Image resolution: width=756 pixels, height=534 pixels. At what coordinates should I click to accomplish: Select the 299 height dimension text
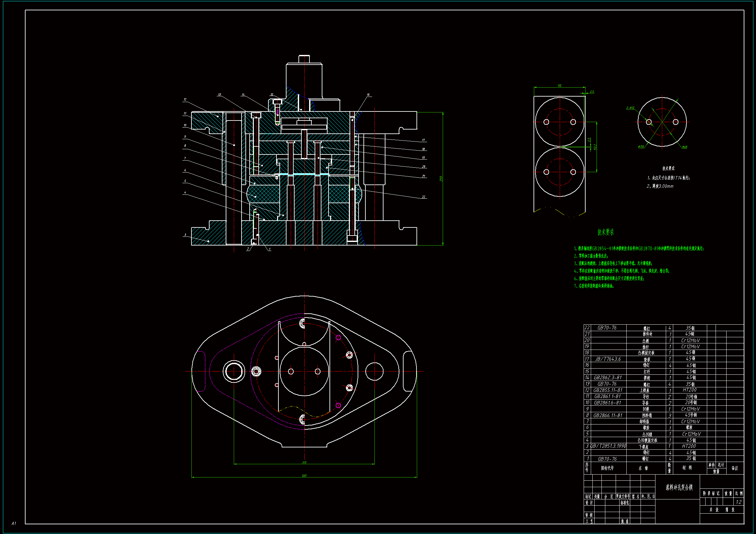tap(441, 179)
